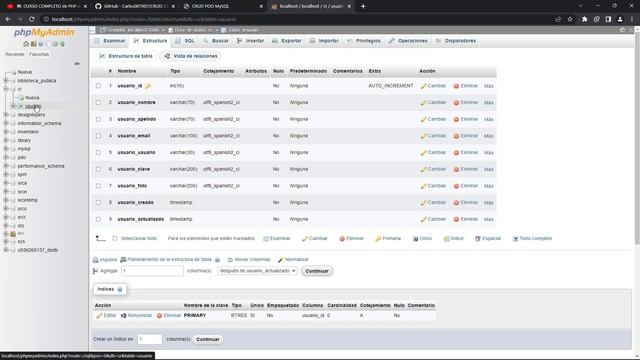Expand inventario database tree node
This screenshot has width=640, height=360.
(x=6, y=132)
